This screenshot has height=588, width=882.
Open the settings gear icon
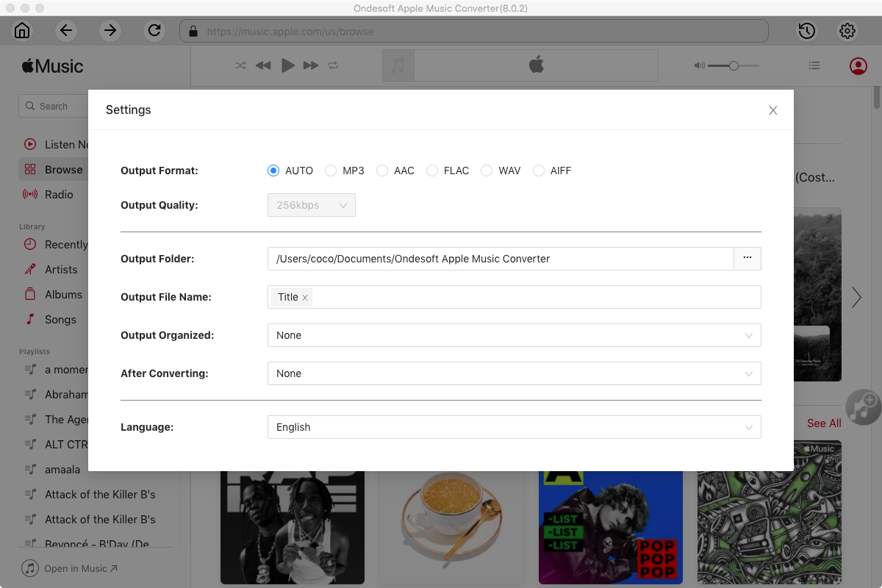pyautogui.click(x=847, y=31)
